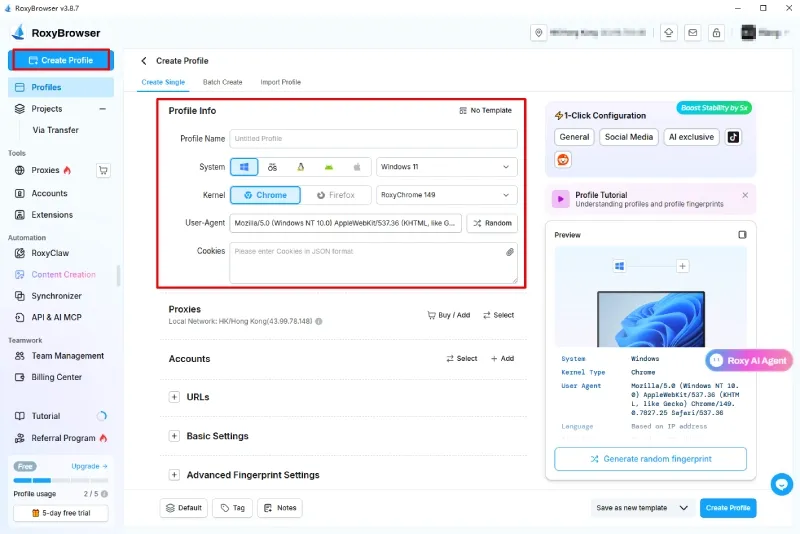
Task: Switch to the Batch Create tab
Action: pos(222,82)
